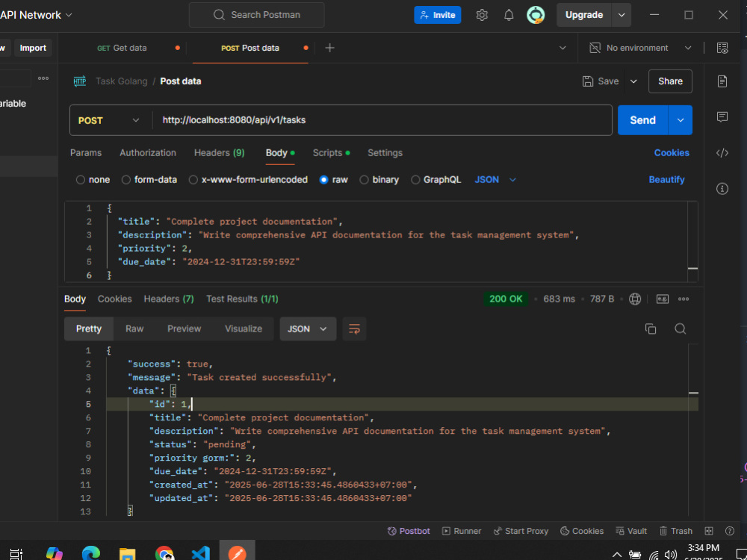This screenshot has width=747, height=560.
Task: Open the Comments sidebar icon
Action: click(722, 116)
